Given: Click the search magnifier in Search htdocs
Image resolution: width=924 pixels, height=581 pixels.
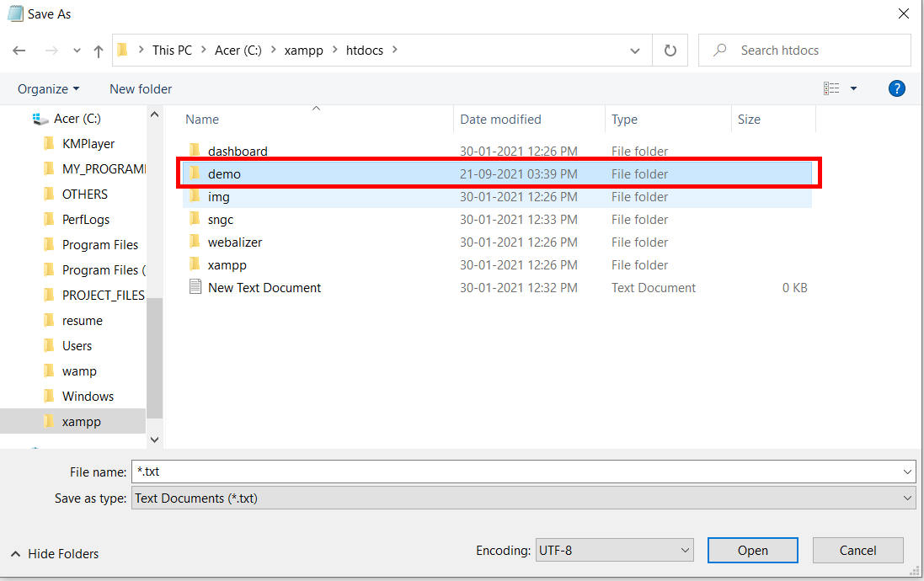Looking at the screenshot, I should 718,50.
